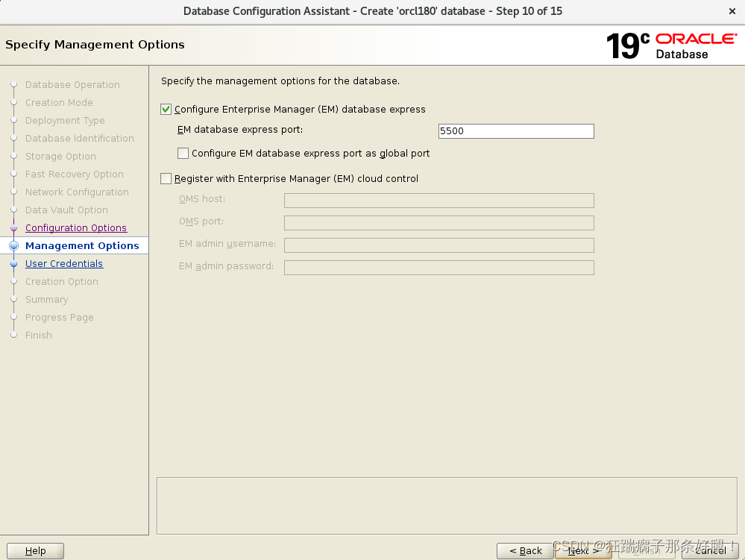745x560 pixels.
Task: Go to the User Credentials step
Action: click(x=64, y=264)
